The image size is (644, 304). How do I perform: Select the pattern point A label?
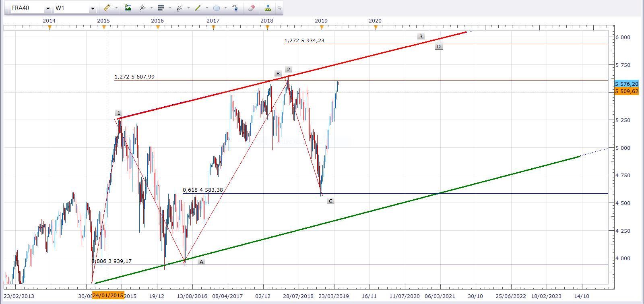coord(202,262)
